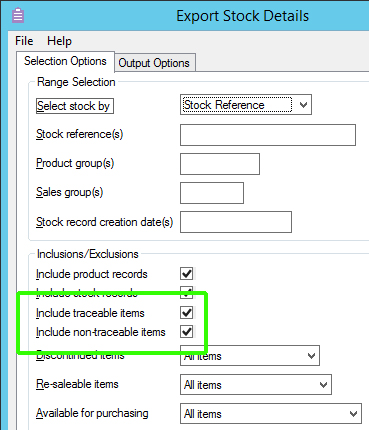Image resolution: width=369 pixels, height=430 pixels.
Task: Click the Stock record creation date(s) field
Action: click(x=236, y=222)
